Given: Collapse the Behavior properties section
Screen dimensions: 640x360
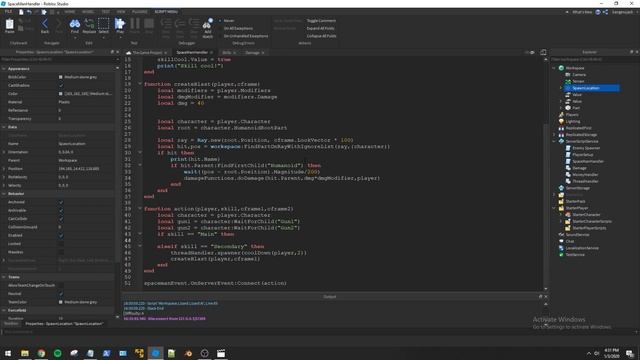Looking at the screenshot, I should 4,193.
